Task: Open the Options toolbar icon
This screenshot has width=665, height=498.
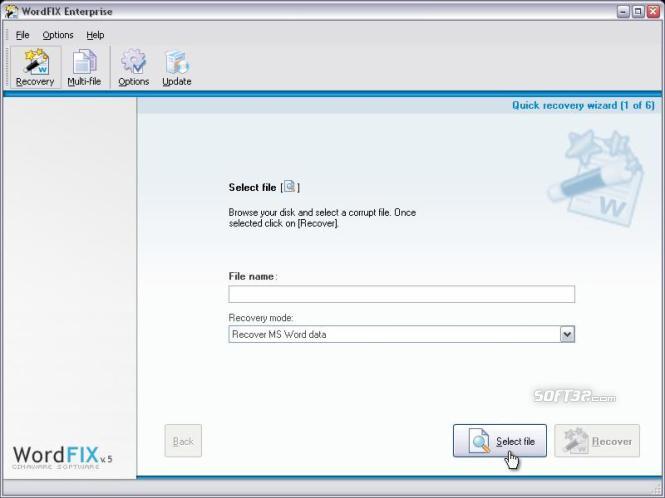Action: pos(134,67)
